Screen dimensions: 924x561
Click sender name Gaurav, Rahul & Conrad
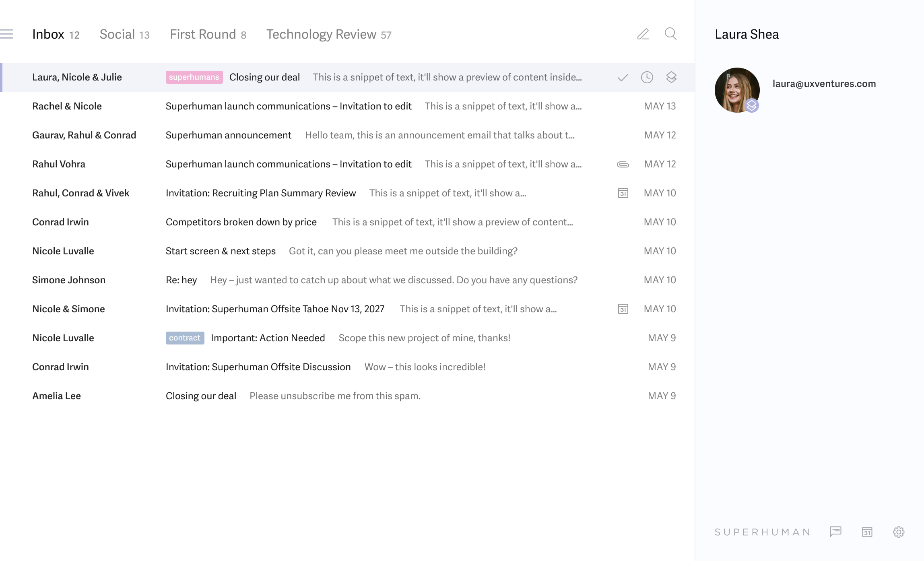click(84, 135)
